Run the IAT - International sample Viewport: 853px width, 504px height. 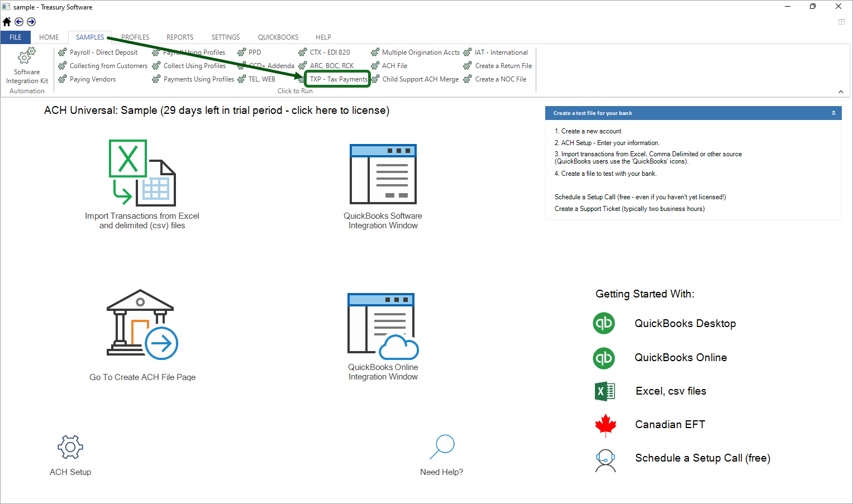(495, 52)
